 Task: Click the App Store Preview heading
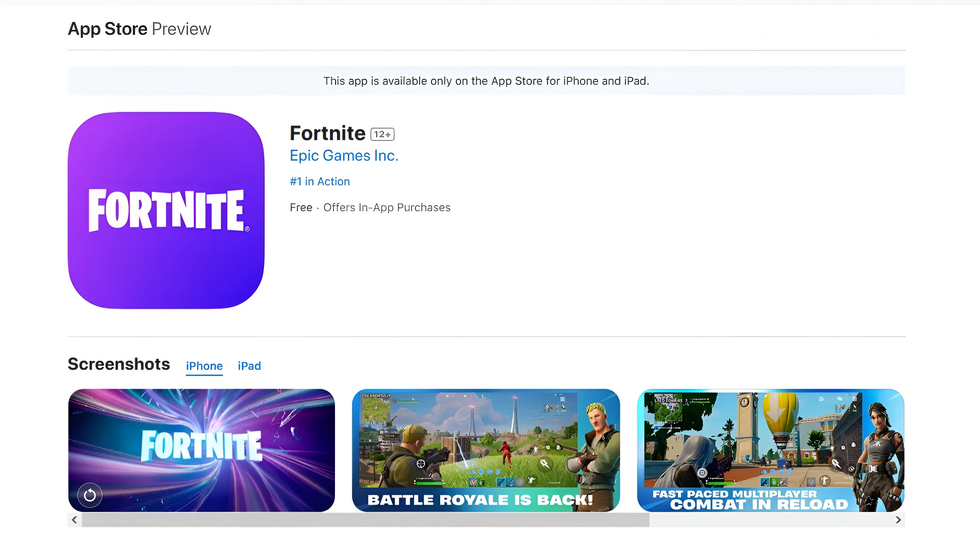(x=139, y=29)
